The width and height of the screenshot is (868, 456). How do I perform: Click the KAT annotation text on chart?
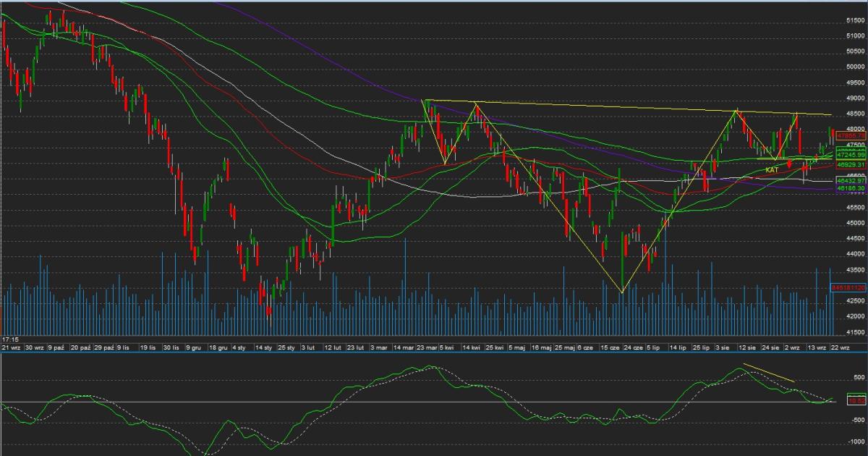point(772,169)
